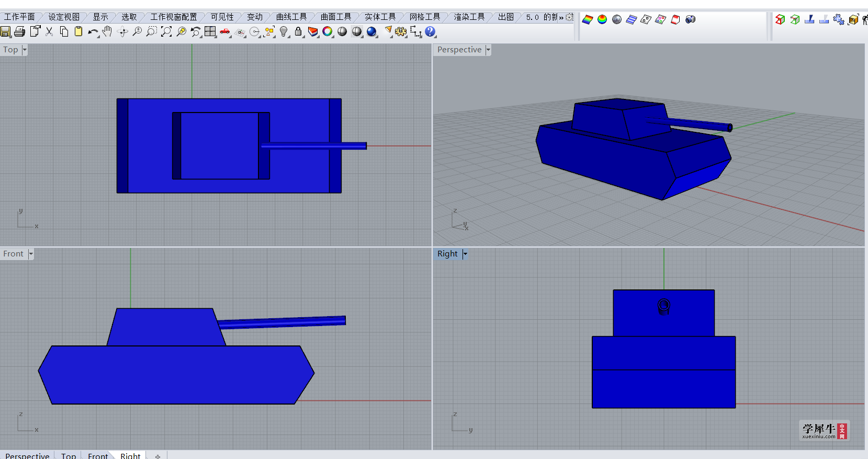Click the red car Set View icon
This screenshot has width=868, height=459.
[225, 32]
